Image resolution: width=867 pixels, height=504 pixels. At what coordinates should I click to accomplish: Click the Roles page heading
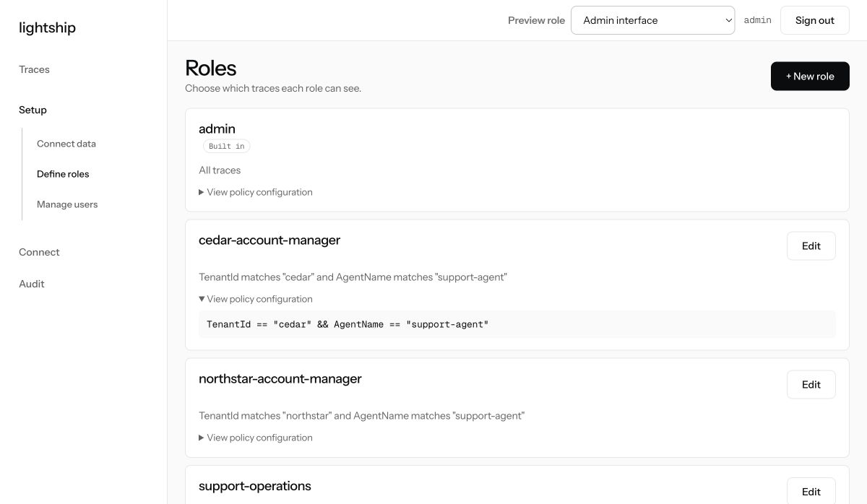point(211,68)
